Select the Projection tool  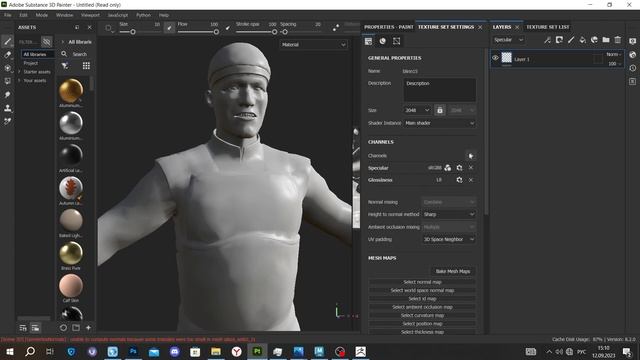point(7,68)
